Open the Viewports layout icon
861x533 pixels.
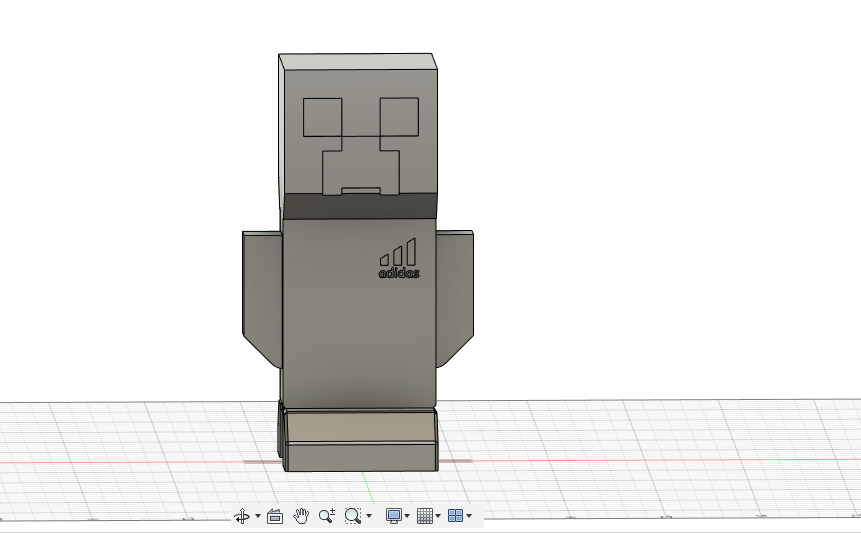[x=455, y=516]
